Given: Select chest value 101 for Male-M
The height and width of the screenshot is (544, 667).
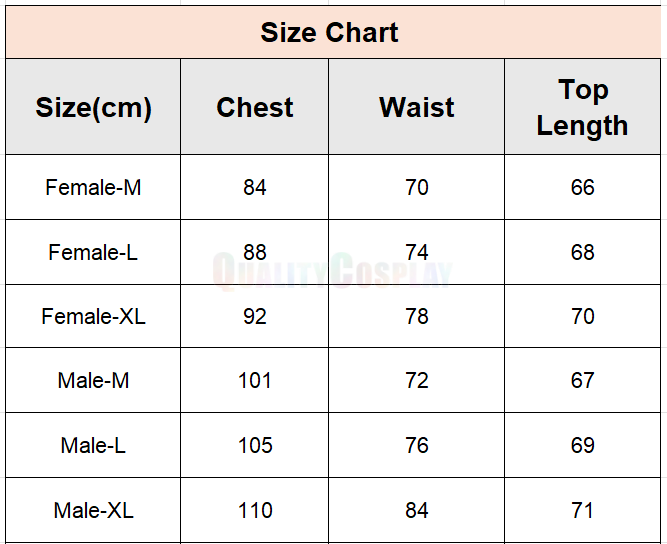Looking at the screenshot, I should 255,380.
